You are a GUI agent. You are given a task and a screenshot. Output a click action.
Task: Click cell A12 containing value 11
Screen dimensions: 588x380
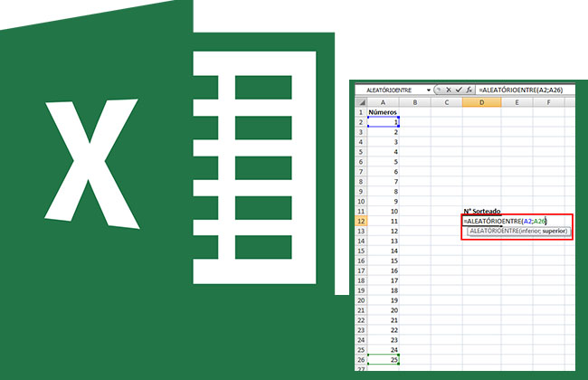pos(383,222)
